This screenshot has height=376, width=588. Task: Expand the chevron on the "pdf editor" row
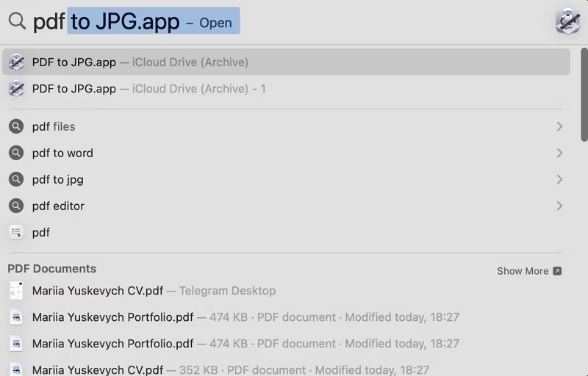coord(559,206)
